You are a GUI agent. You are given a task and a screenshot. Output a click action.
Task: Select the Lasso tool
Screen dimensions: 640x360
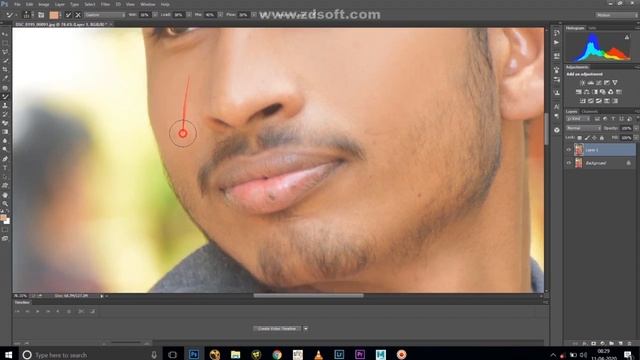[x=5, y=52]
